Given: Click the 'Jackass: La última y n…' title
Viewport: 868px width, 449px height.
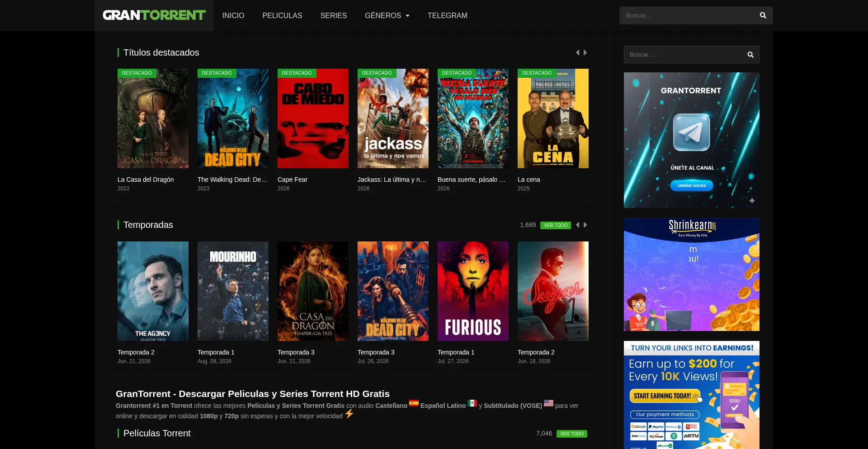Looking at the screenshot, I should pyautogui.click(x=392, y=180).
